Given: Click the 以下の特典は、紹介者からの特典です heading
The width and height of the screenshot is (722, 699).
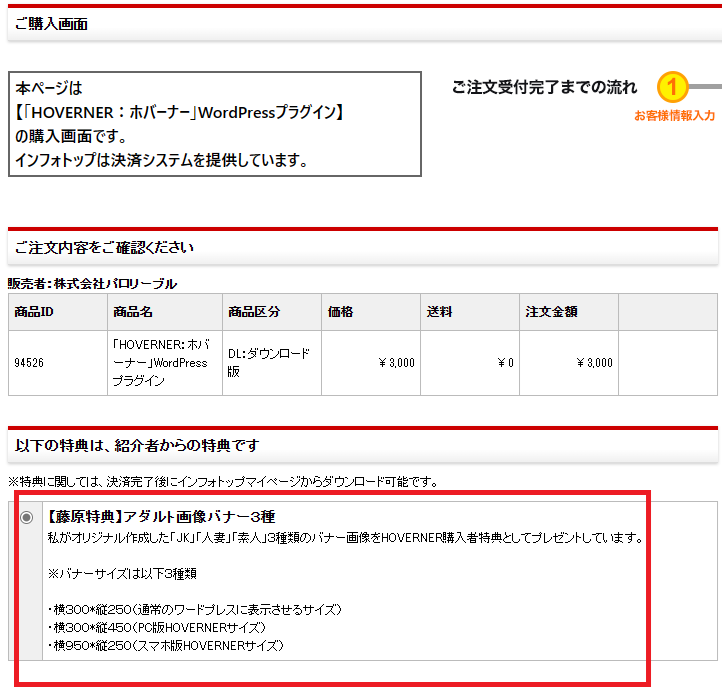Looking at the screenshot, I should 137,446.
